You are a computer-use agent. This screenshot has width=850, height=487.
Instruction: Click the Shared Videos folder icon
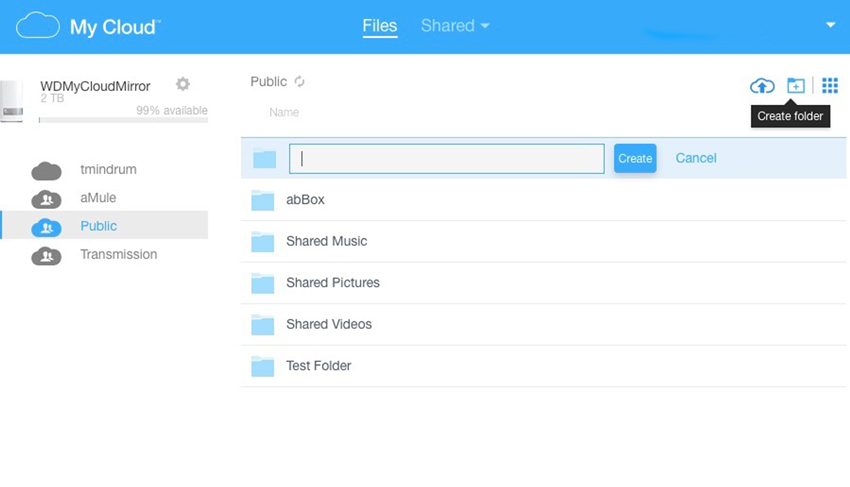[x=262, y=325]
